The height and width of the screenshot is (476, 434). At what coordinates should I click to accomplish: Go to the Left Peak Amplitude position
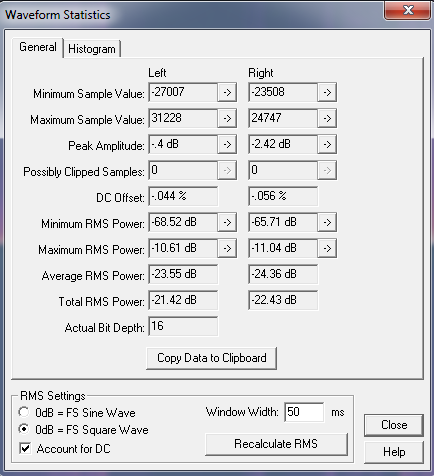[x=227, y=144]
